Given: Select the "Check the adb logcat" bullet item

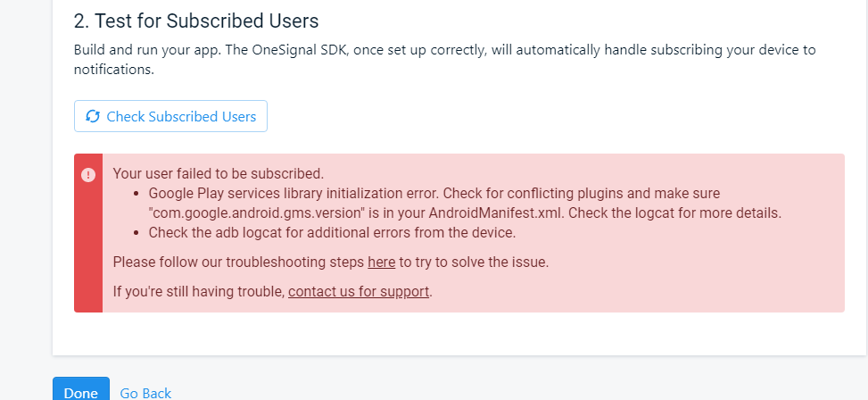Looking at the screenshot, I should coord(332,233).
